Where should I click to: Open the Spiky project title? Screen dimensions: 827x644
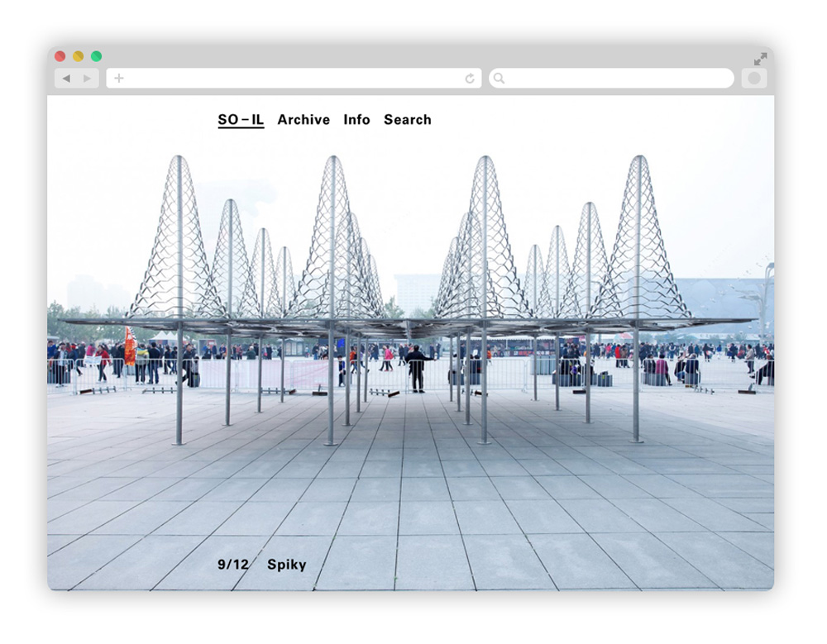286,565
